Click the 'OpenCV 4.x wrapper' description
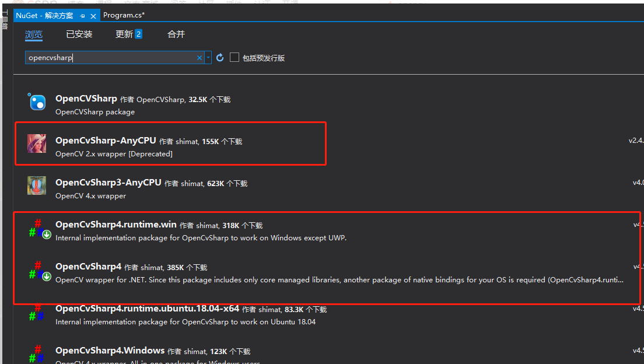The image size is (644, 364). pyautogui.click(x=91, y=196)
